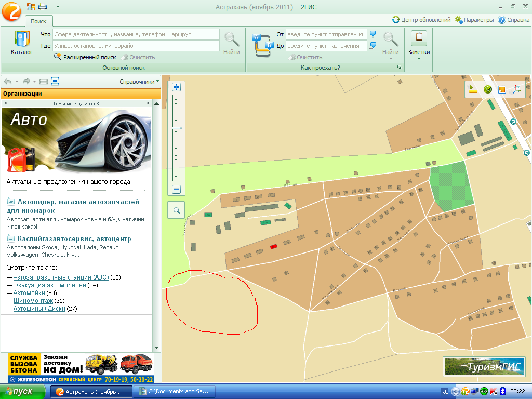Screen dimensions: 532x399
Task: Switch to Астрахань 2GIS taskbar button
Action: 91,392
